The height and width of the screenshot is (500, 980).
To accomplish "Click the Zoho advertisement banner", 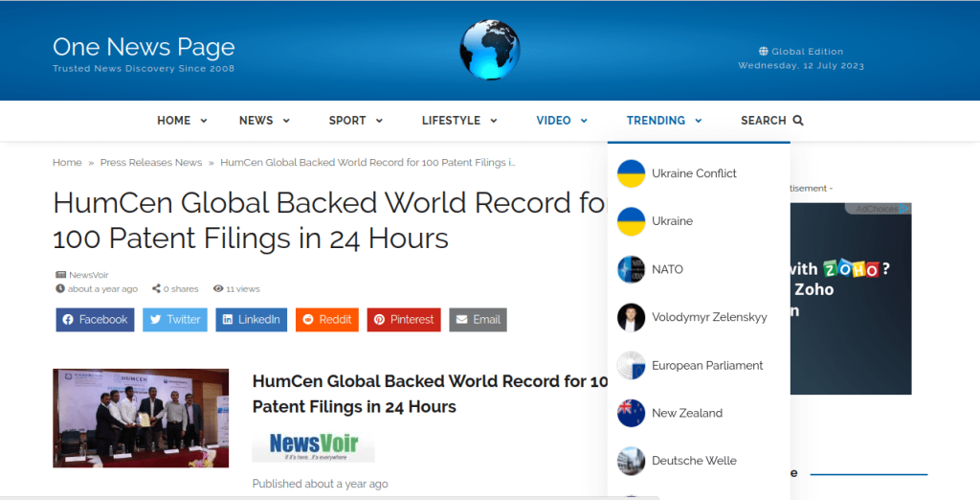I will [x=851, y=299].
